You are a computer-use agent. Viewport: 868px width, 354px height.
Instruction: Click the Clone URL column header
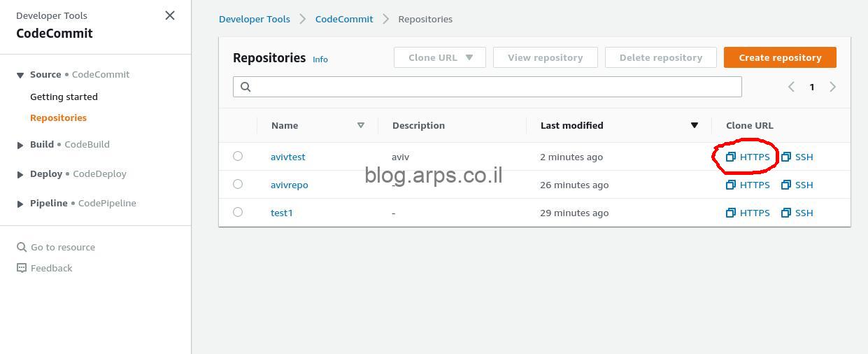(x=750, y=125)
